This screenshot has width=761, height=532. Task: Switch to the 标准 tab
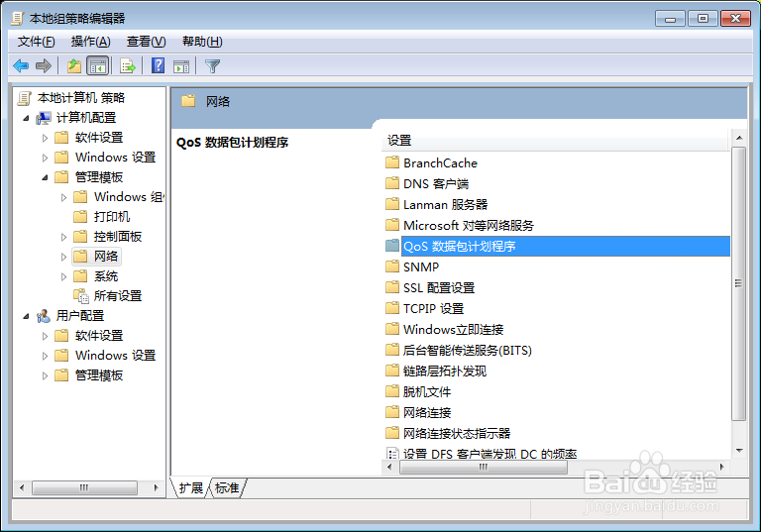click(x=227, y=487)
